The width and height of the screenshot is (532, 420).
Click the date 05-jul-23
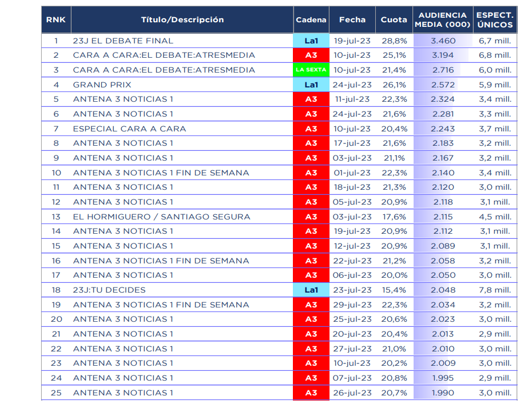pyautogui.click(x=352, y=202)
